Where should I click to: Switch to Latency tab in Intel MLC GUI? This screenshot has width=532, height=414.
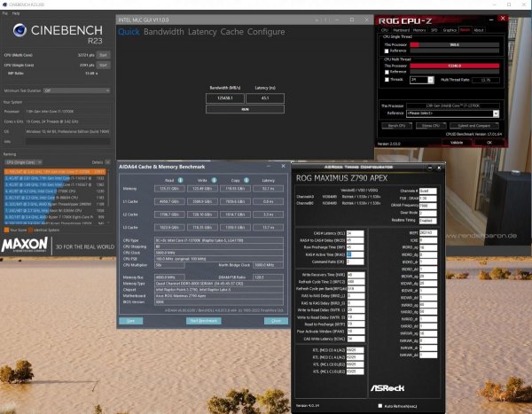(x=202, y=32)
